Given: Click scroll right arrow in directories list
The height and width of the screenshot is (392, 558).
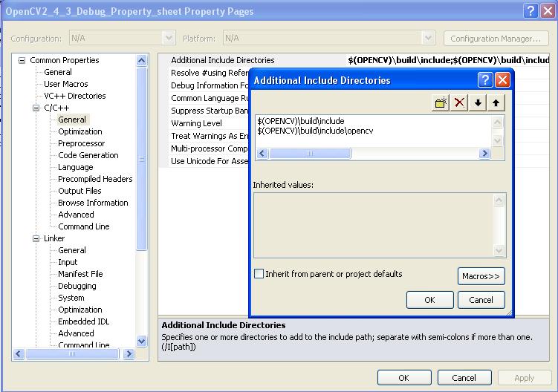Looking at the screenshot, I should point(484,154).
